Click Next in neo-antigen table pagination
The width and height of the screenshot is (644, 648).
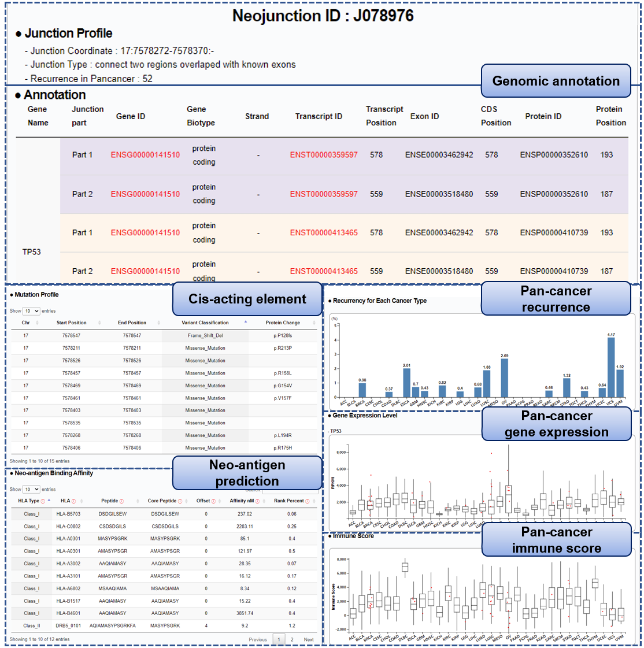309,639
